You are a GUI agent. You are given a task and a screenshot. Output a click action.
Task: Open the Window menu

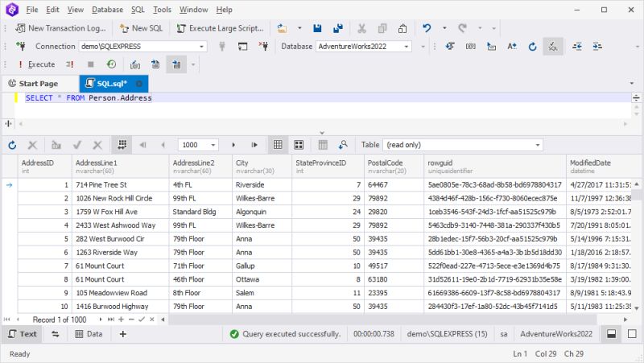coord(193,10)
